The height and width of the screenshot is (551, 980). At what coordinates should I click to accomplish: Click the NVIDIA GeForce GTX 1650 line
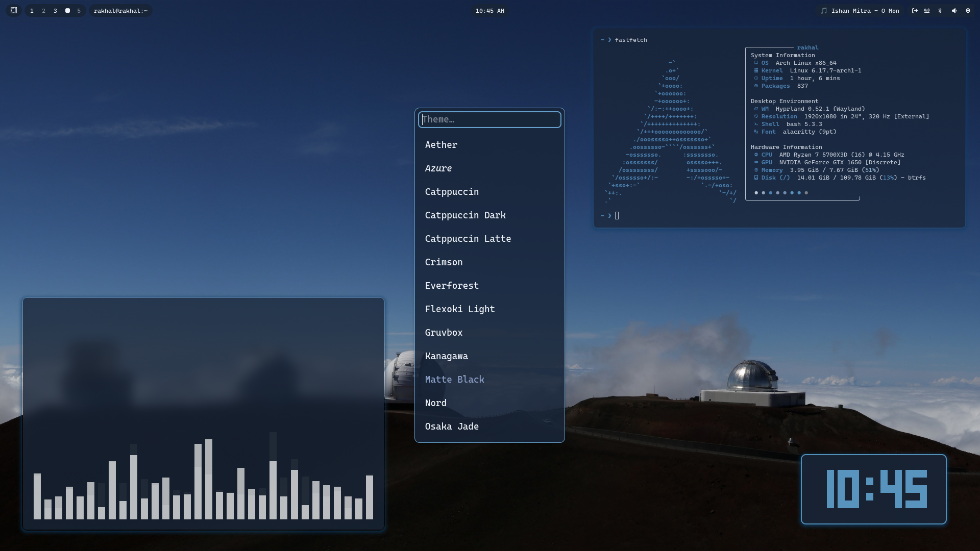[827, 162]
